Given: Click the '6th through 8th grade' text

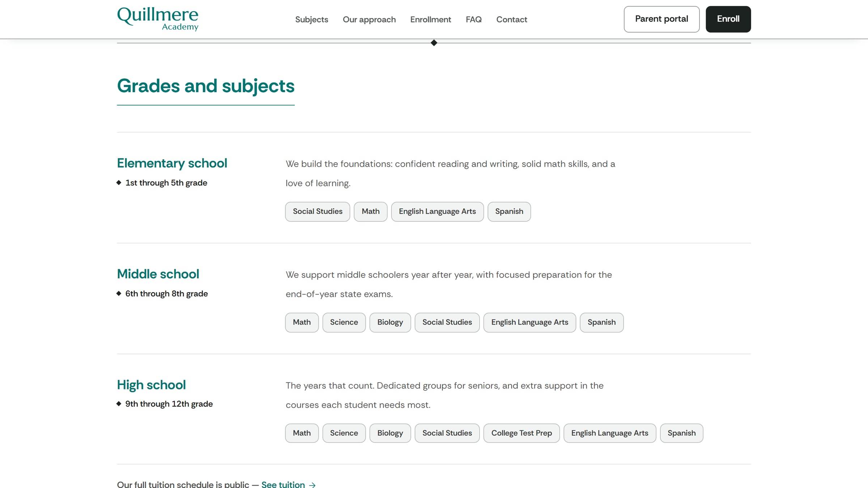Looking at the screenshot, I should (x=167, y=294).
